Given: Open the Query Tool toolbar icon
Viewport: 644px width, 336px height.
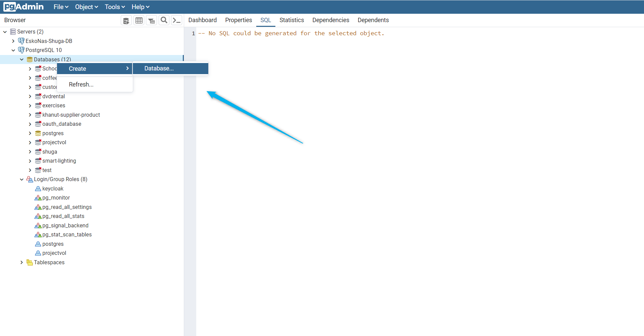Looking at the screenshot, I should coord(126,20).
